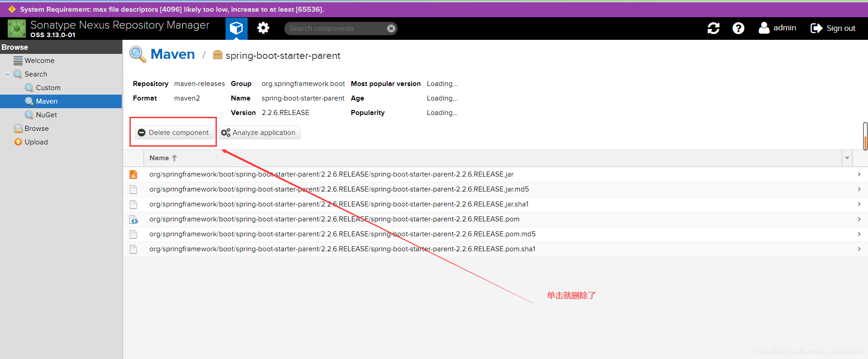
Task: Open the RELEASE.jar asset row
Action: point(496,174)
